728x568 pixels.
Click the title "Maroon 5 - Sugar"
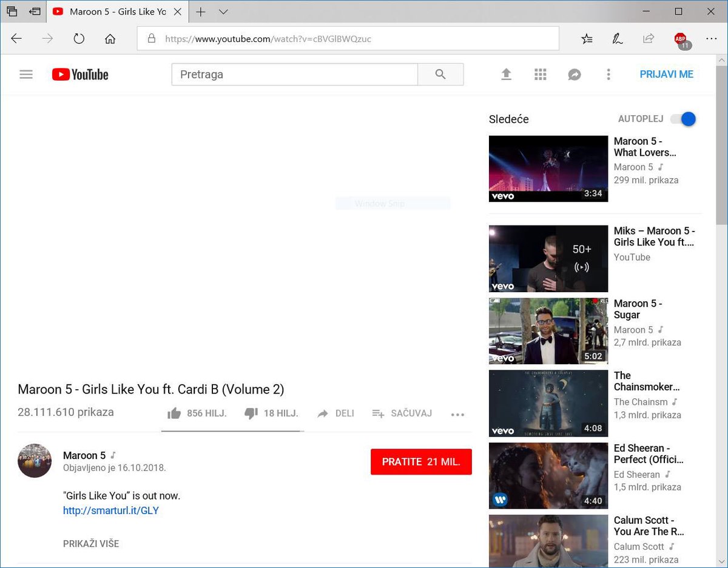pyautogui.click(x=638, y=309)
